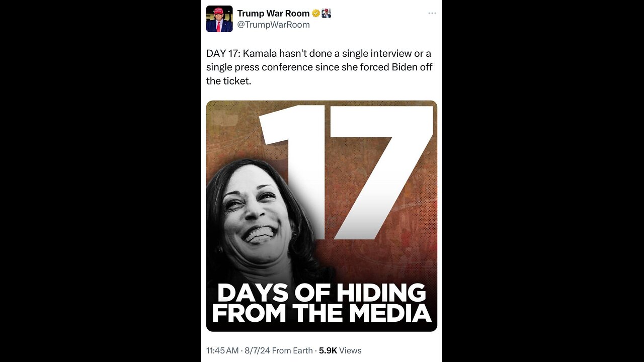644x362 pixels.
Task: View the 5.9K Views count
Action: tap(340, 350)
